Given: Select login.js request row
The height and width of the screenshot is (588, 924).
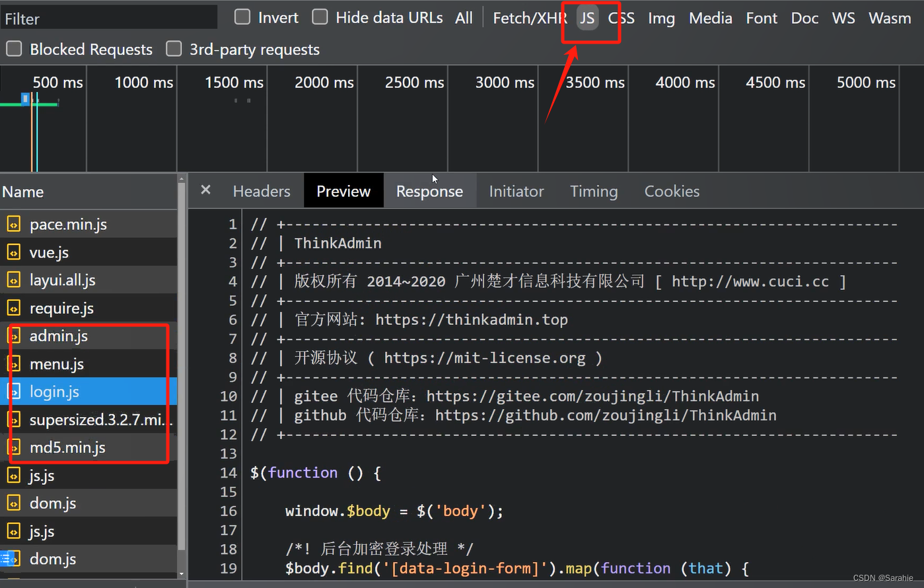Looking at the screenshot, I should coord(89,392).
